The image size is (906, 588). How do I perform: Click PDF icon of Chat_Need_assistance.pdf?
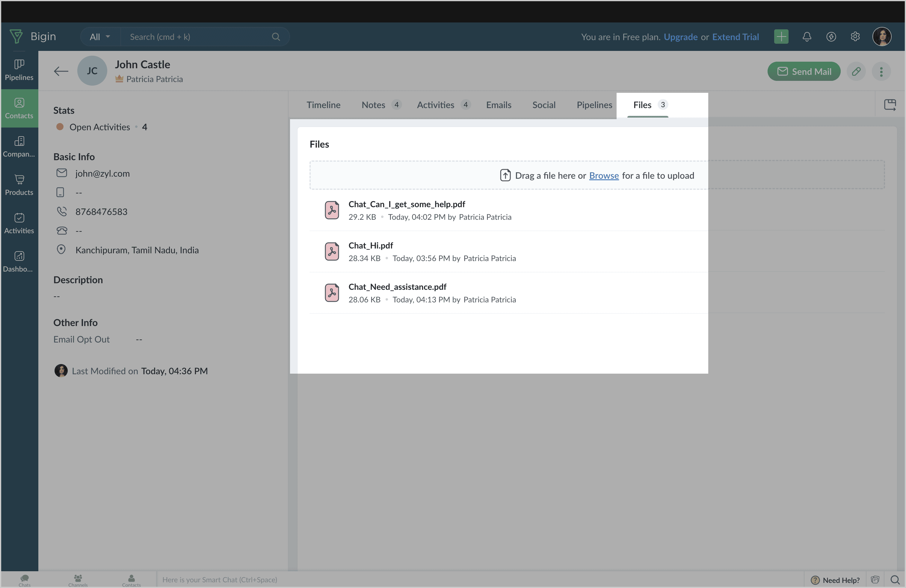click(332, 293)
